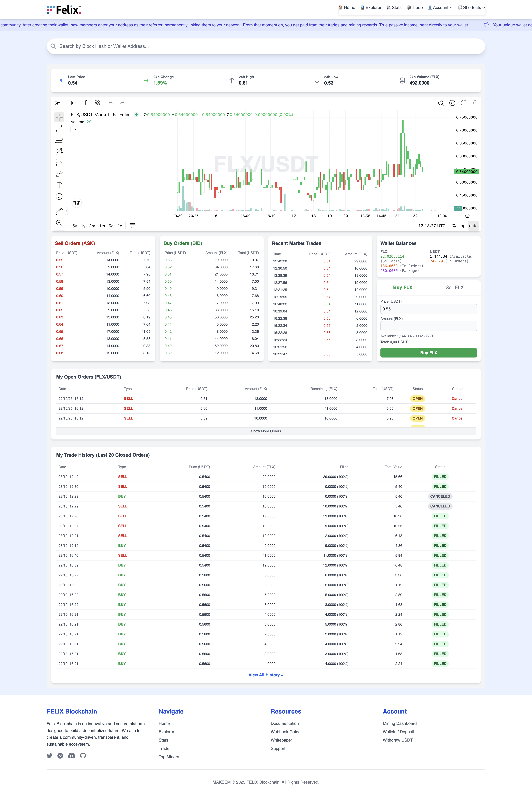Open the indicators fx menu
The image size is (532, 797).
click(x=86, y=103)
